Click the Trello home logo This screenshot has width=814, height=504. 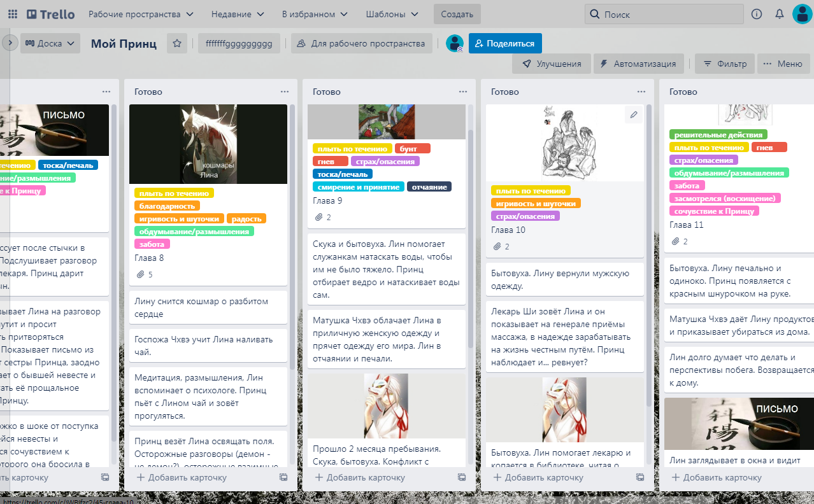(51, 14)
